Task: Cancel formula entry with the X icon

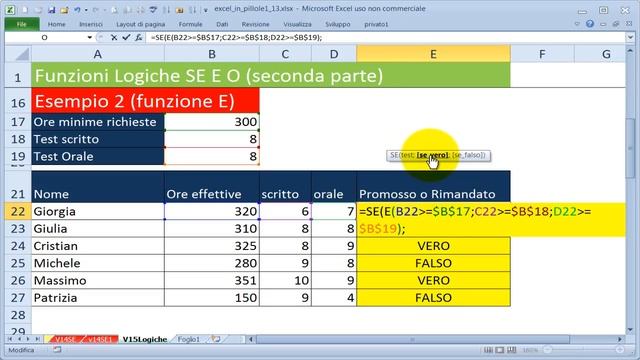Action: point(114,38)
